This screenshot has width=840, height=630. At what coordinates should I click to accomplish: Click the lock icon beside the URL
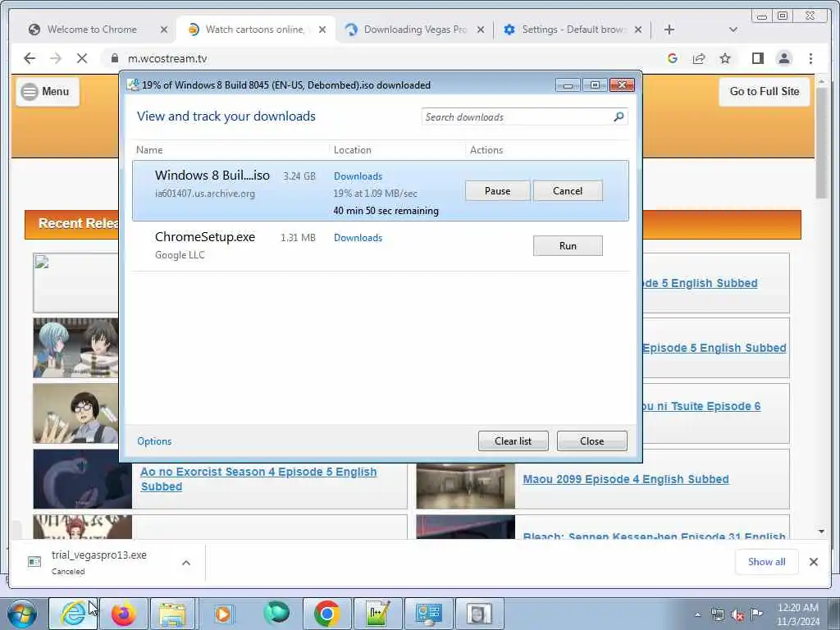coord(114,58)
